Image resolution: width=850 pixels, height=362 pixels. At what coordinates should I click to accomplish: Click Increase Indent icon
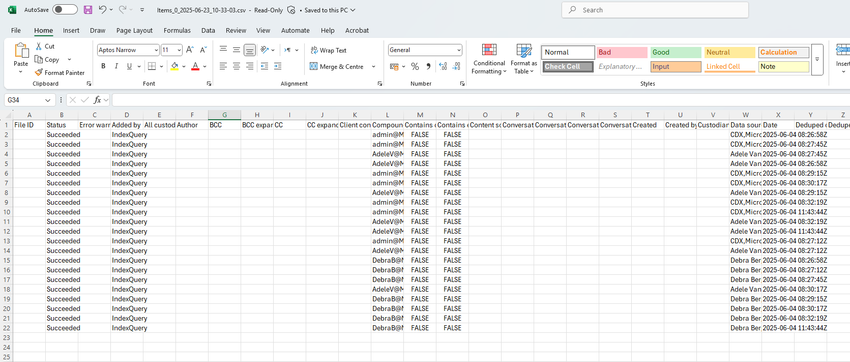tap(278, 66)
